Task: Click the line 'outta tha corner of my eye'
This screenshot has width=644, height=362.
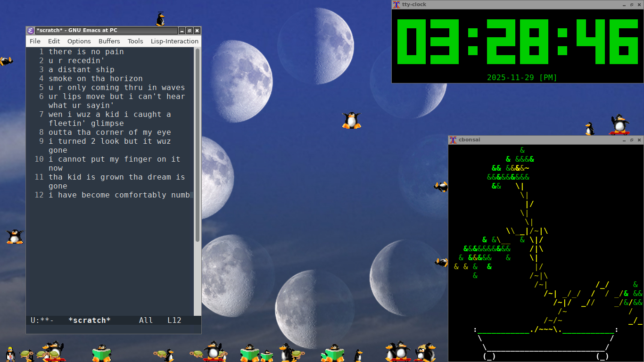Action: [x=110, y=132]
